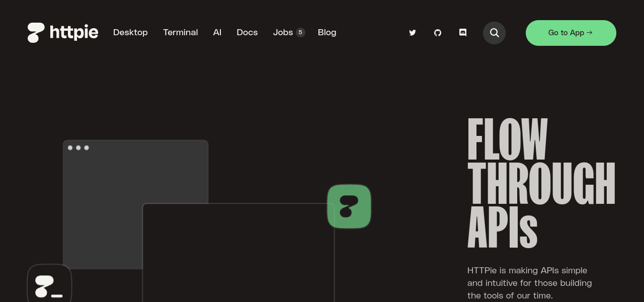Select the HTTPie terminal prompt icon

[49, 285]
